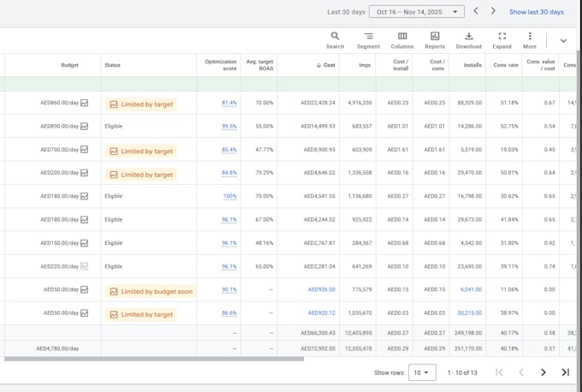Screen dimensions: 582x392
Task: Open the date range dropdown Oct 16 – Nov 14, 2025
Action: [417, 12]
